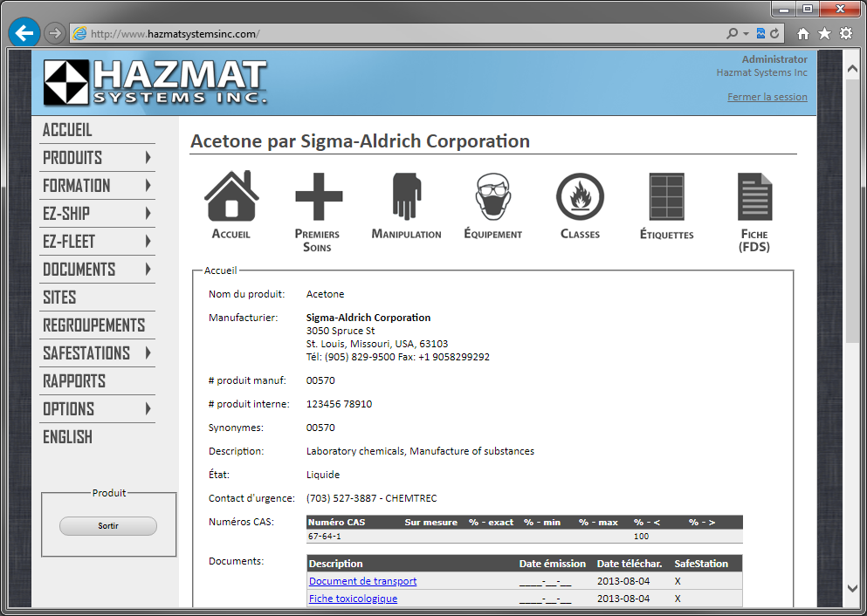Image resolution: width=867 pixels, height=616 pixels.
Task: Select Regroupements in the sidebar menu
Action: click(x=94, y=325)
